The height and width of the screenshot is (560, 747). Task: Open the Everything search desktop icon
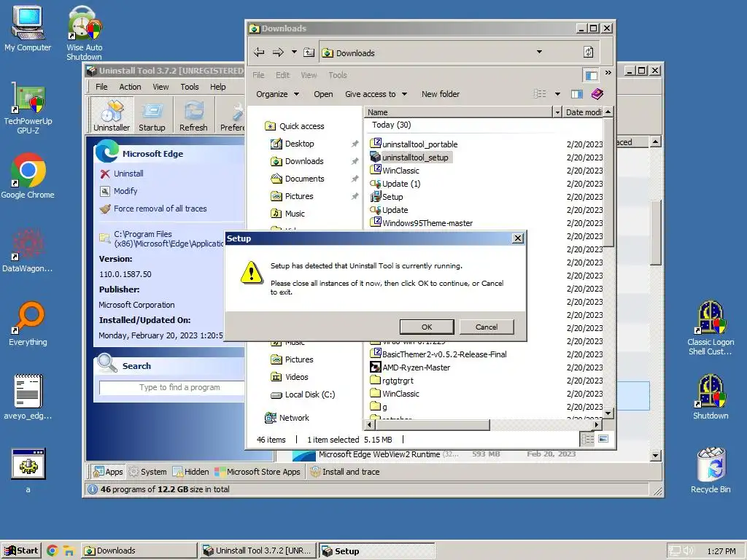[x=28, y=324]
